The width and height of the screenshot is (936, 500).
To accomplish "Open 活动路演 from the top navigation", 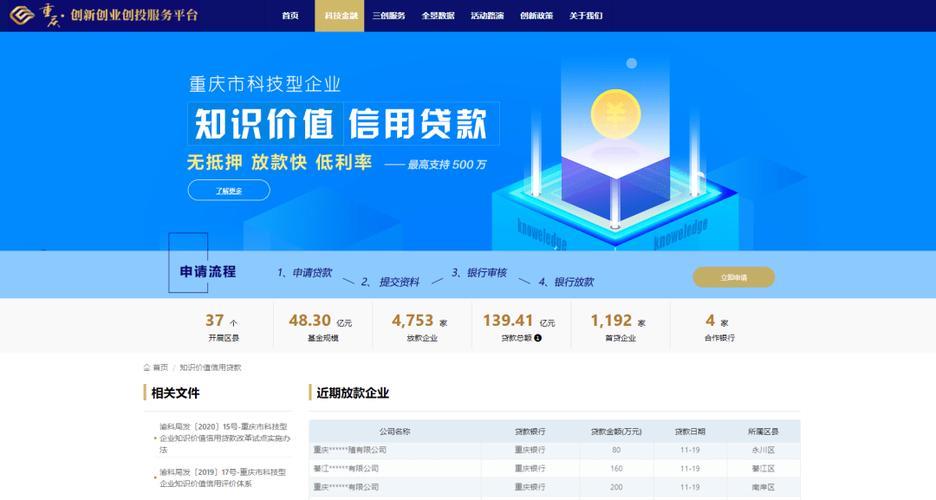I will pyautogui.click(x=487, y=16).
